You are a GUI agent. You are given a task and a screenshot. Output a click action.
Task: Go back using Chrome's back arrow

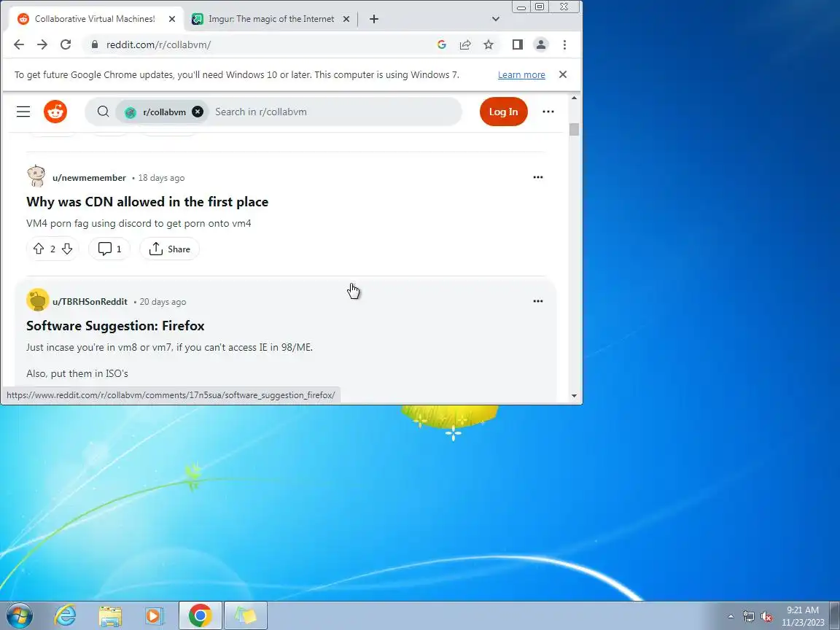click(x=19, y=44)
